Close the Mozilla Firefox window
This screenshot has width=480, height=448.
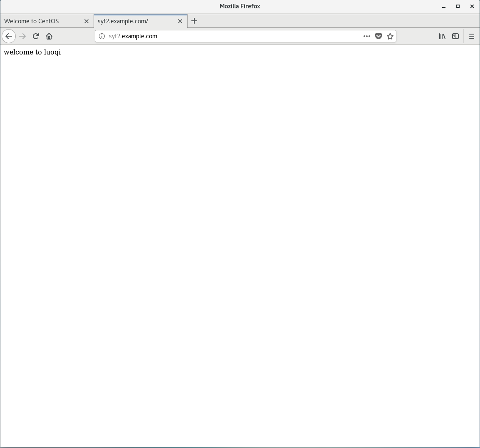[472, 6]
